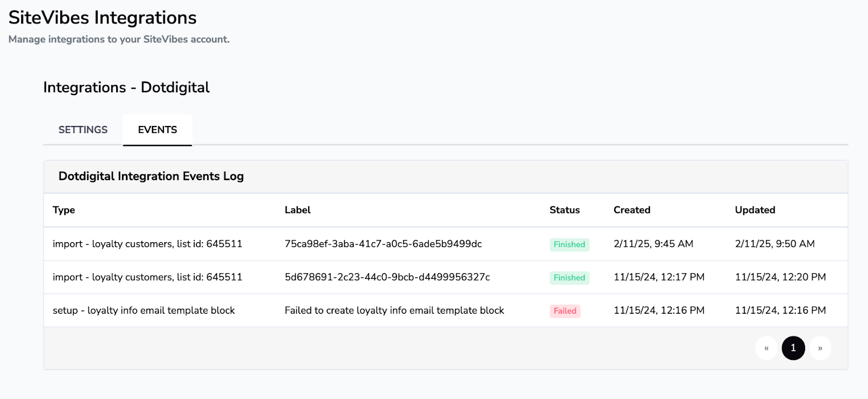868x399 pixels.
Task: Go to next page with » button
Action: coord(820,348)
